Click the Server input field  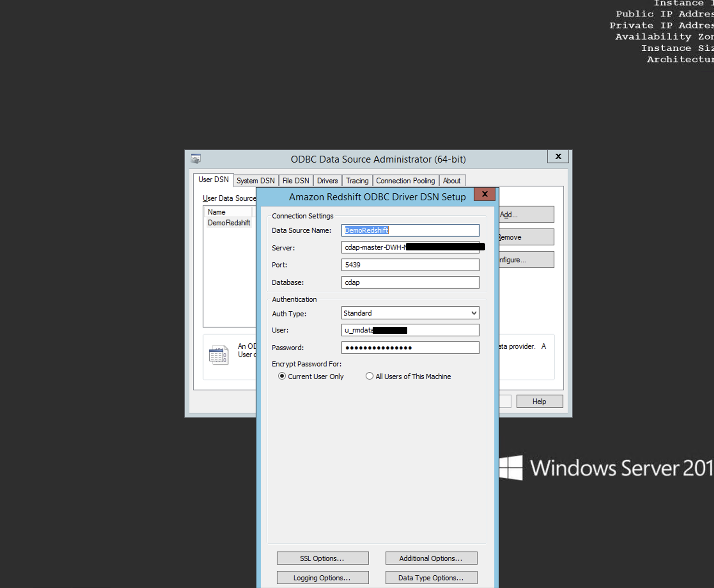pyautogui.click(x=410, y=247)
